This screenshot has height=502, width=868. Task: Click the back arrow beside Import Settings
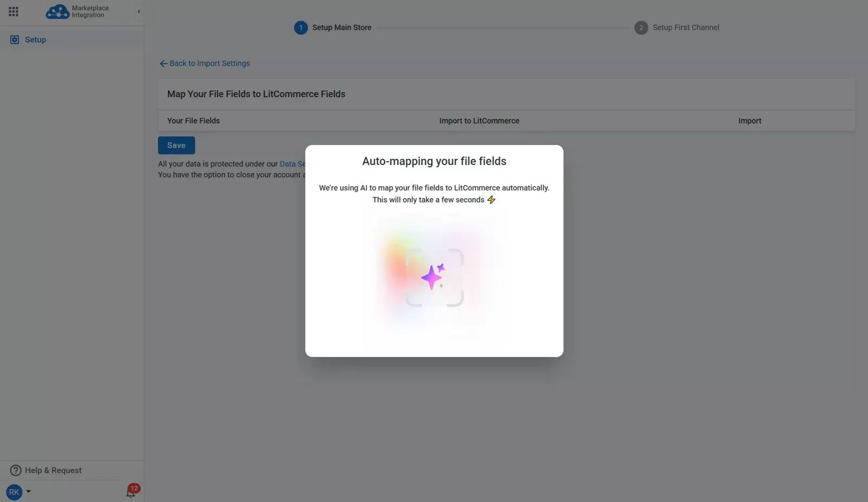point(163,63)
